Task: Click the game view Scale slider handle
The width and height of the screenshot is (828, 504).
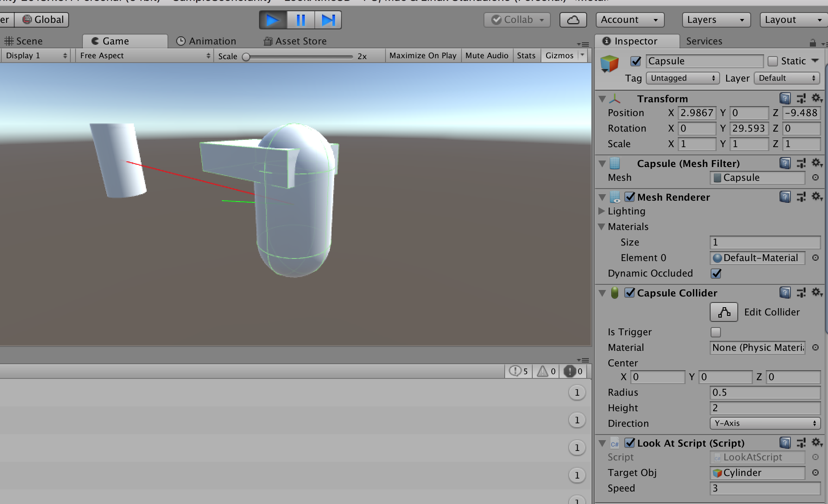Action: click(x=246, y=57)
